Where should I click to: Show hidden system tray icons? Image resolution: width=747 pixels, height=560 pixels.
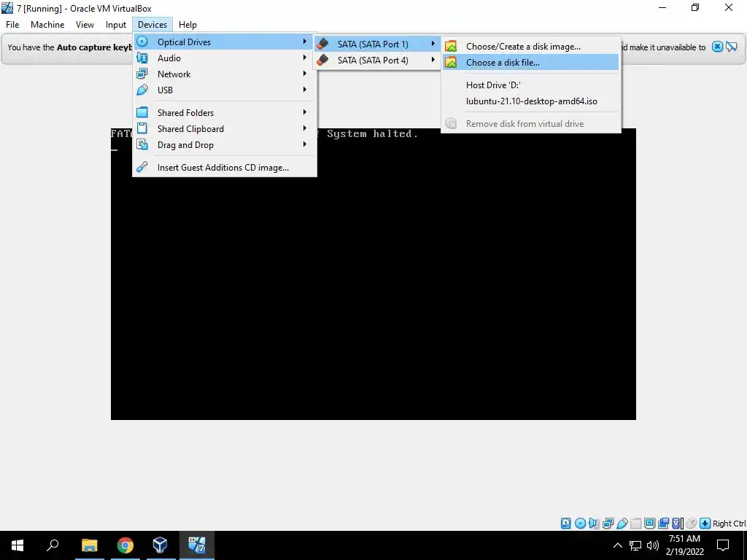point(617,545)
